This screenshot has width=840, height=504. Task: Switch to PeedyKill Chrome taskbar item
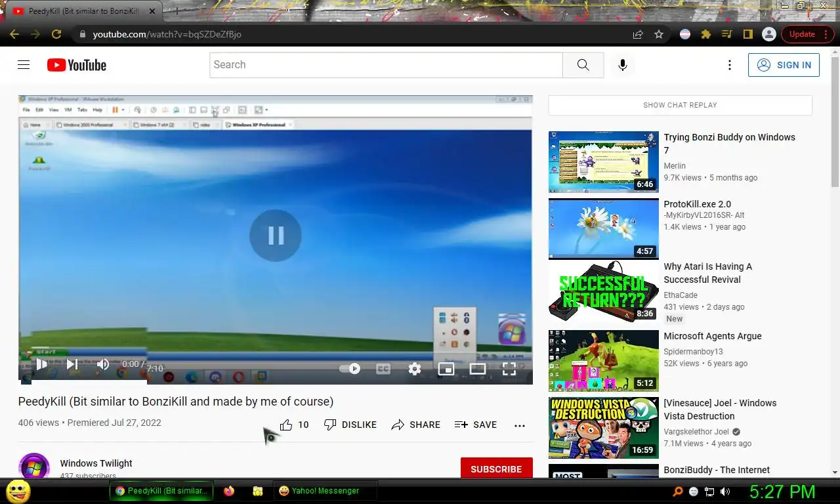162,491
